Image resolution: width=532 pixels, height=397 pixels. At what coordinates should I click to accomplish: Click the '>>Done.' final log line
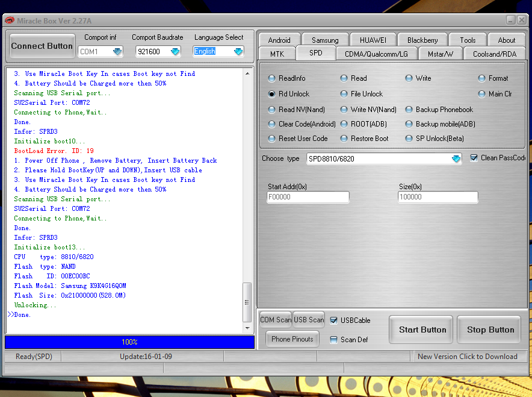(x=19, y=314)
